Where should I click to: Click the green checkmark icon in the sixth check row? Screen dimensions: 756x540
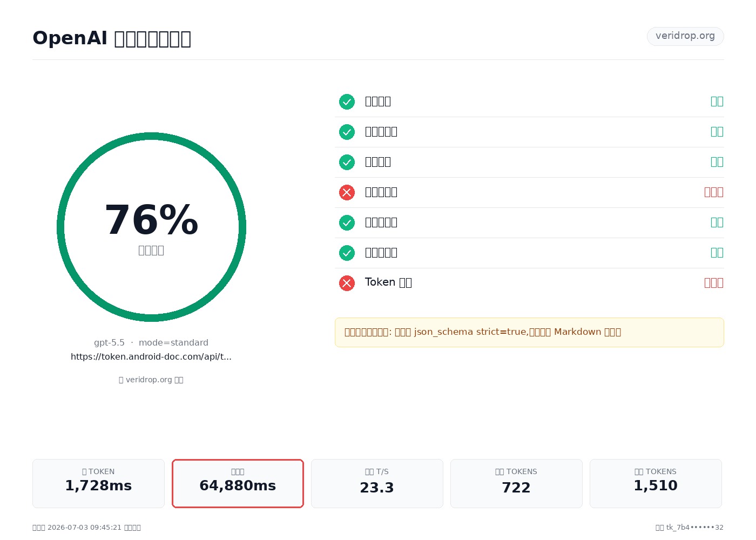pos(347,253)
